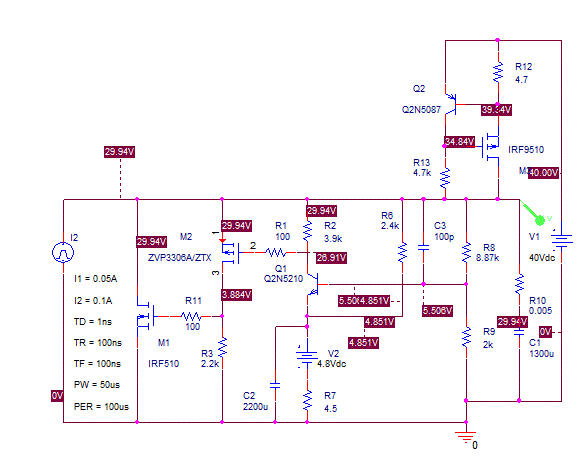The image size is (584, 469).
Task: Click the I2 = 0.1A parameter
Action: 93,300
